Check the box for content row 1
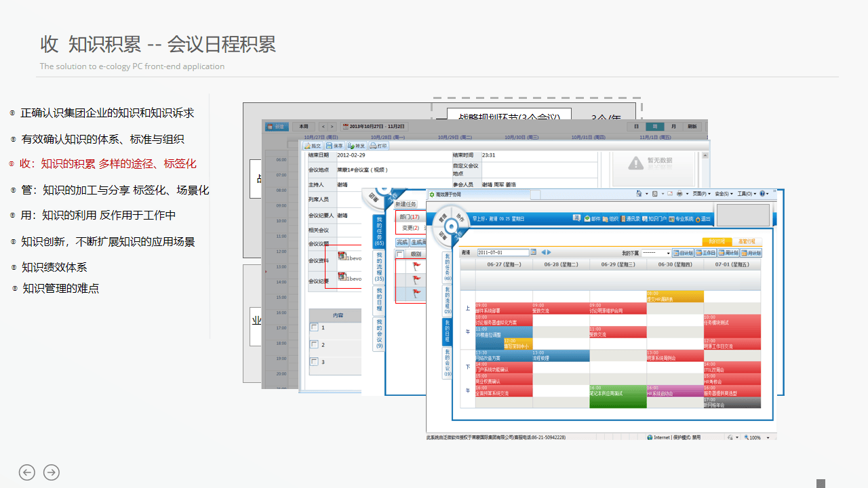 click(x=314, y=327)
